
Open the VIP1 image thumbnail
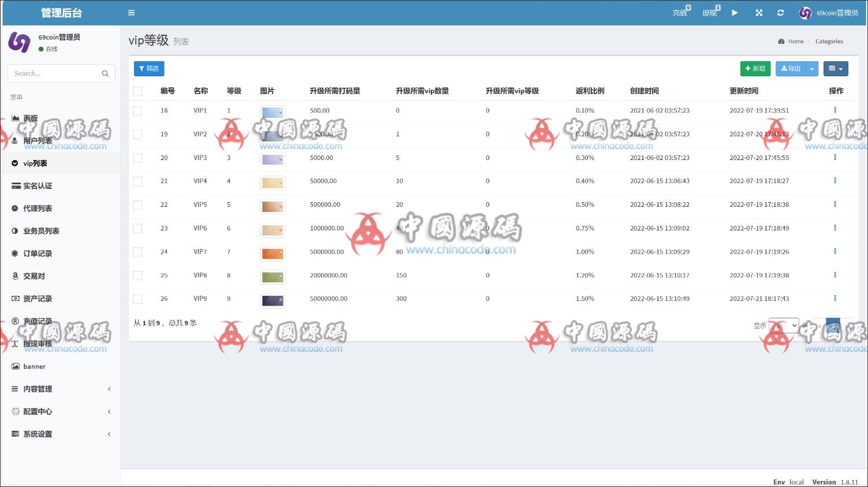[x=272, y=112]
